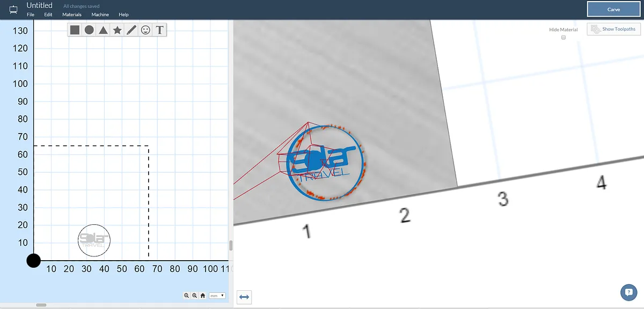Screen dimensions: 644x309
Task: Zoom out on the design canvas
Action: click(x=187, y=296)
